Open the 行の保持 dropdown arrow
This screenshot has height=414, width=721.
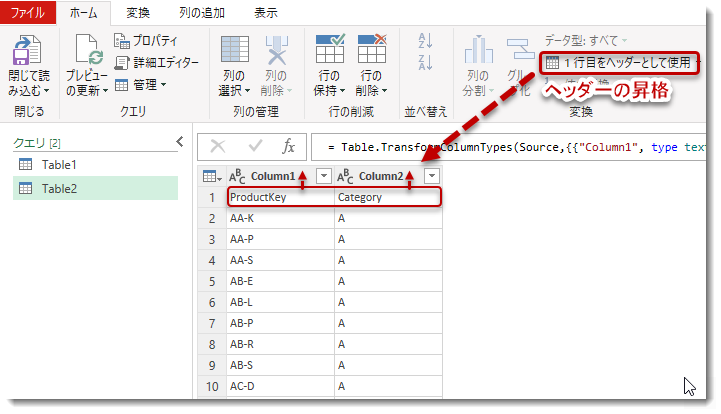point(342,91)
